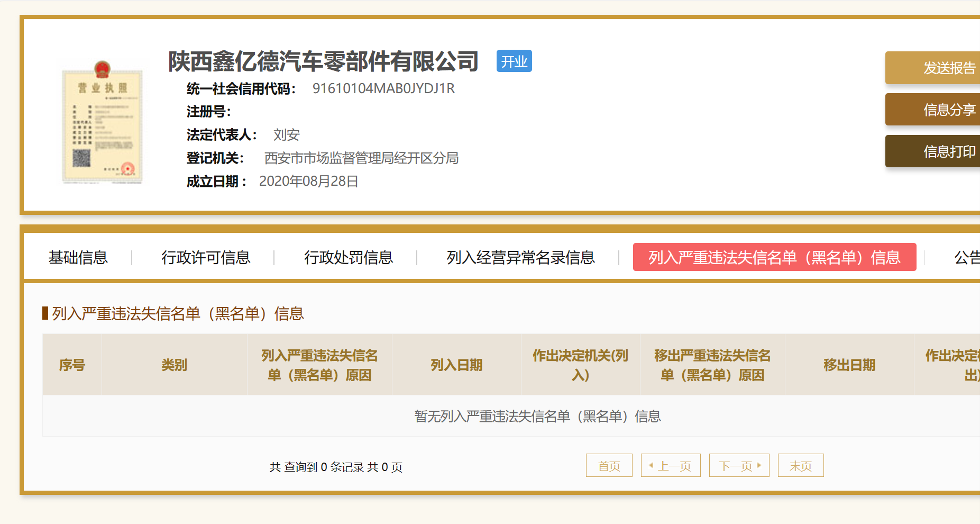Viewport: 980px width, 524px height.
Task: Switch to the 行政处罚信息 tab
Action: click(349, 257)
